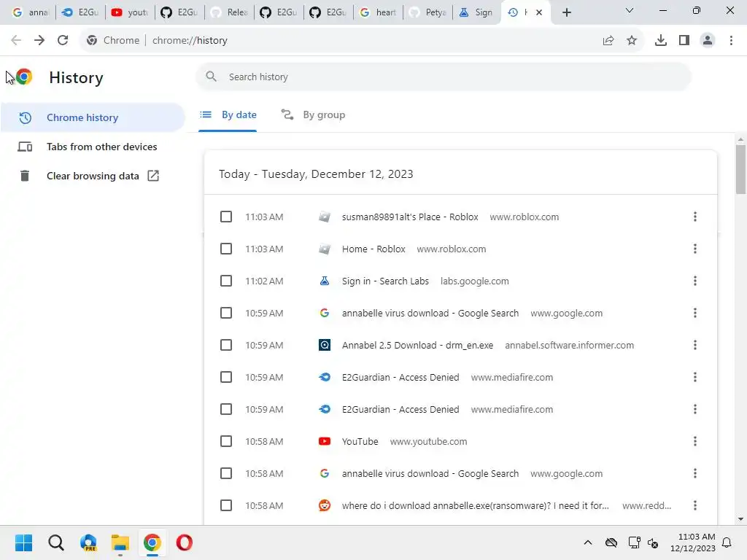The width and height of the screenshot is (747, 560).
Task: Bookmark this tab with the star icon
Action: pos(632,41)
